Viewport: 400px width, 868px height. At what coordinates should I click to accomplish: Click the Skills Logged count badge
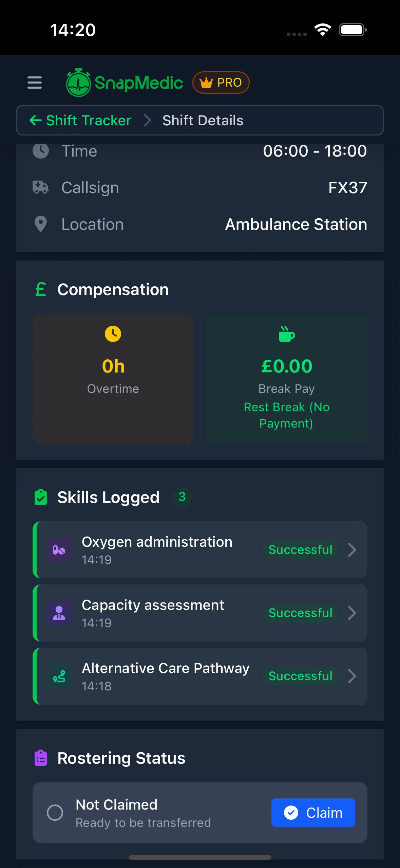click(182, 497)
